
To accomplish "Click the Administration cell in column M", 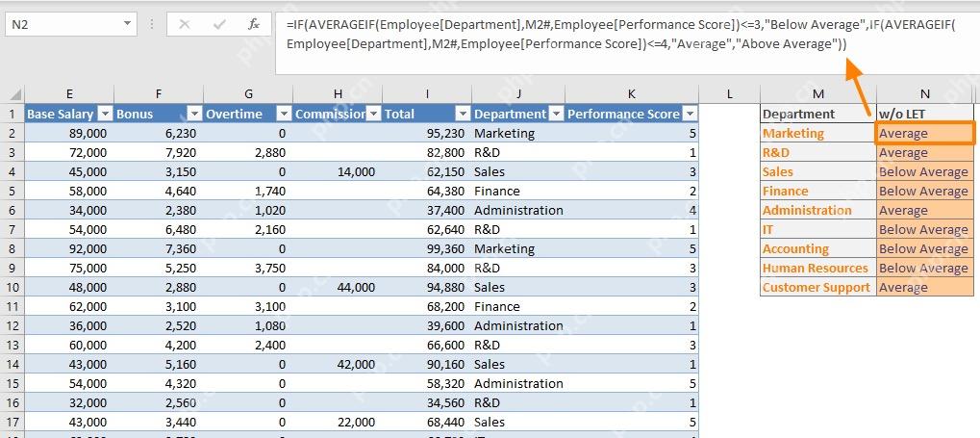I will (818, 210).
